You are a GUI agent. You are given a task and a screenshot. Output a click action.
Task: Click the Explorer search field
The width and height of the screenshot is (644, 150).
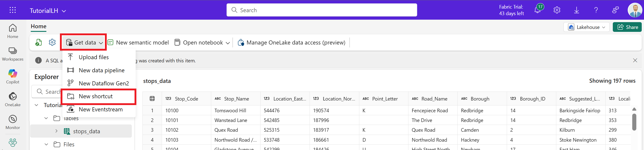47,91
